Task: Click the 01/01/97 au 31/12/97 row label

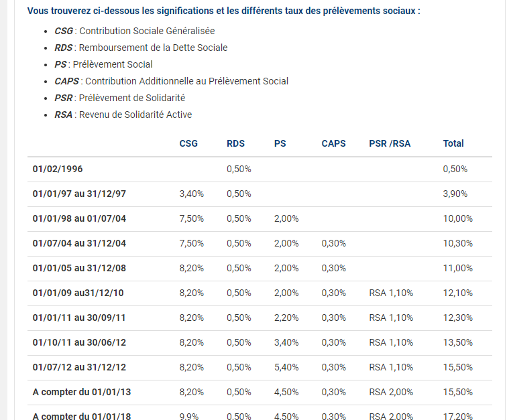Action: pos(79,194)
